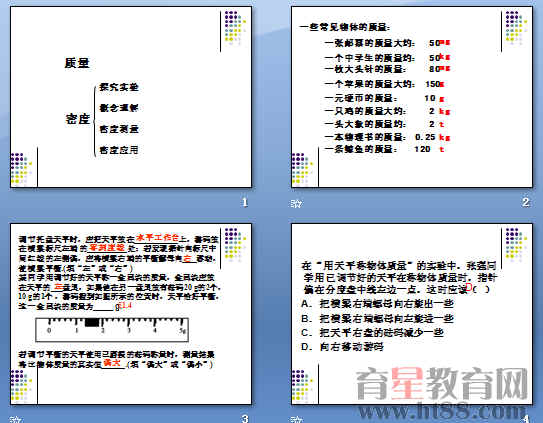The image size is (543, 423).
Task: Click the 密度 label beside the bracket
Action: pos(78,119)
